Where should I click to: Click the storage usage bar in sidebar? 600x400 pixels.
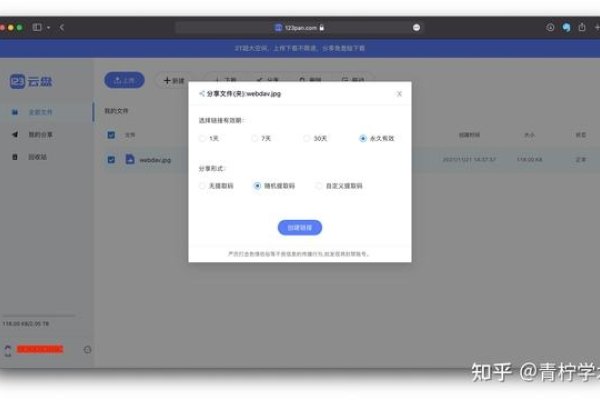coord(39,316)
